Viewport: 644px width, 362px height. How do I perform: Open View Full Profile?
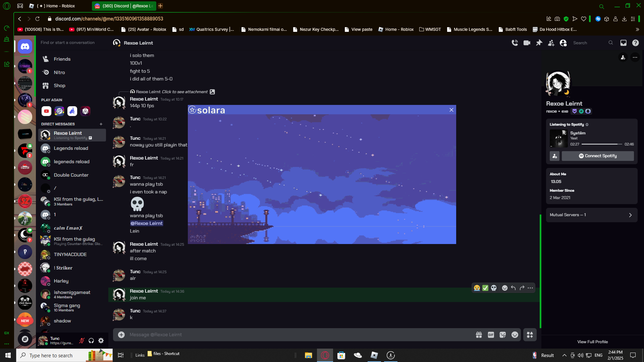pyautogui.click(x=592, y=342)
